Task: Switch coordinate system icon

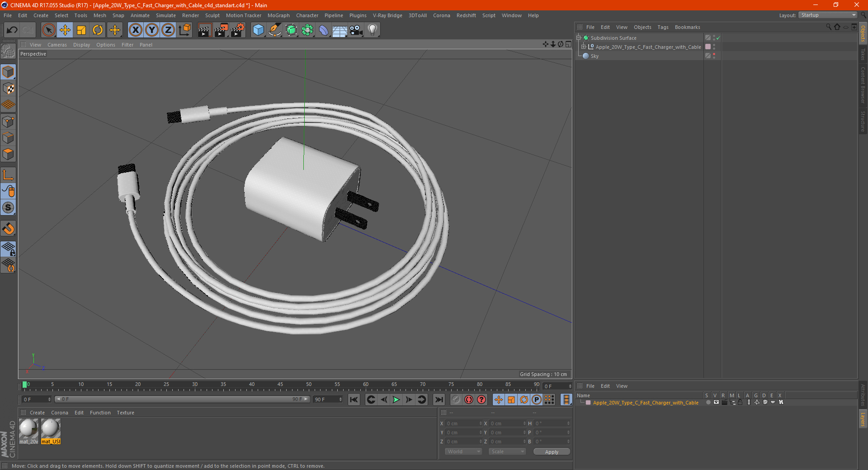Action: [x=185, y=30]
